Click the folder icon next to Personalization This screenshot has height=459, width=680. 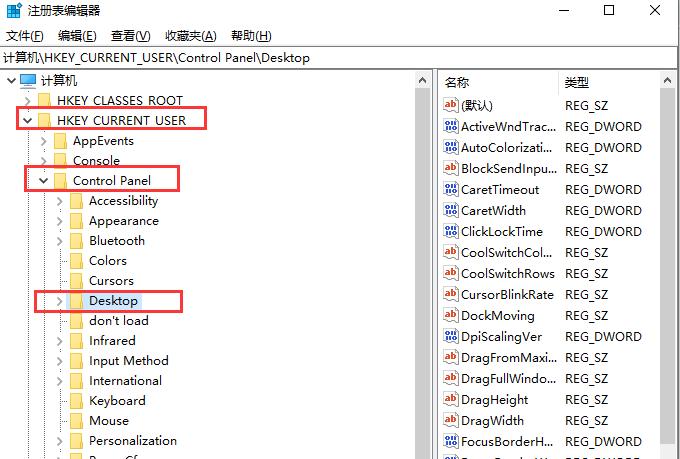tap(76, 441)
